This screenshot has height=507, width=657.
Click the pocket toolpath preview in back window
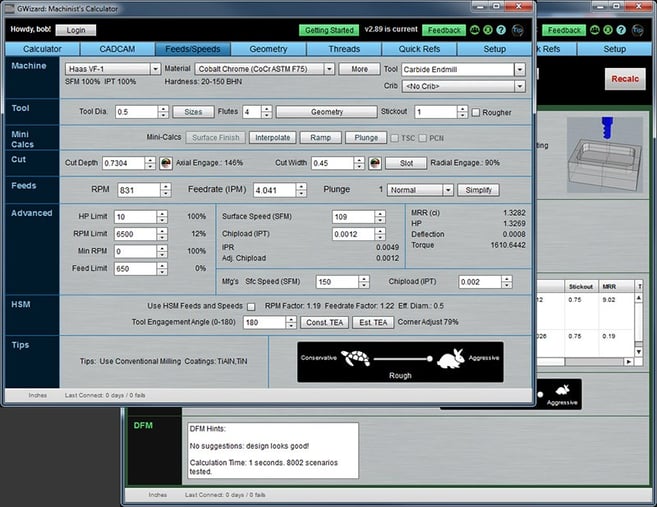604,155
